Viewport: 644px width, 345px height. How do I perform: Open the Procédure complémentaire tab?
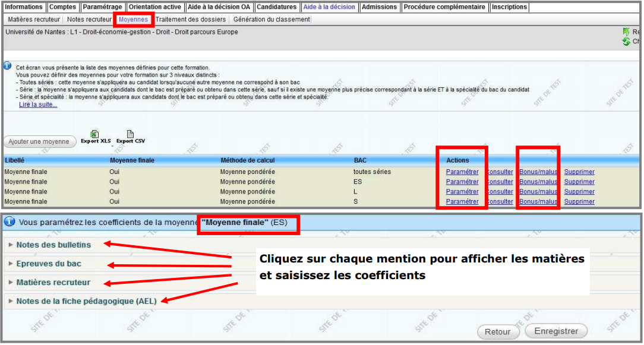coord(446,7)
